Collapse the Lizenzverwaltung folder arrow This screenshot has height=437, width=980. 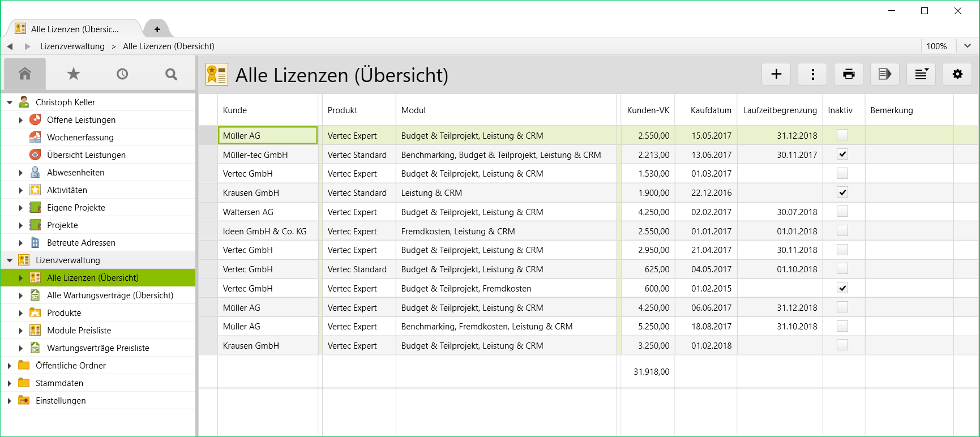click(10, 260)
